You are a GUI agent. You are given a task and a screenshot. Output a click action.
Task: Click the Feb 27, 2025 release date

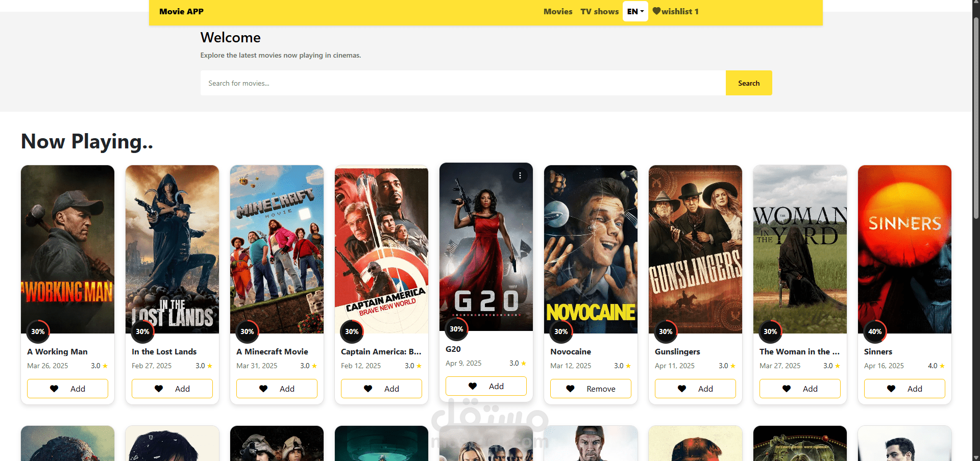[152, 366]
